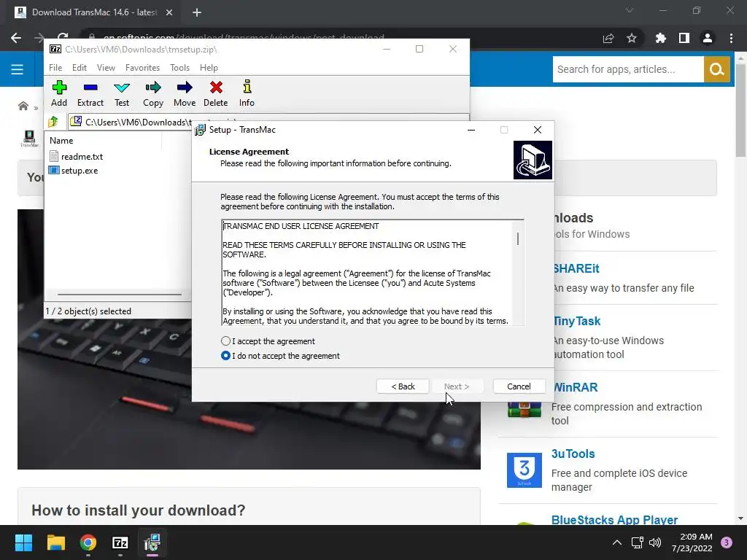Viewport: 747px width, 560px height.
Task: Open Tools menu in 7-Zip
Action: (x=179, y=68)
